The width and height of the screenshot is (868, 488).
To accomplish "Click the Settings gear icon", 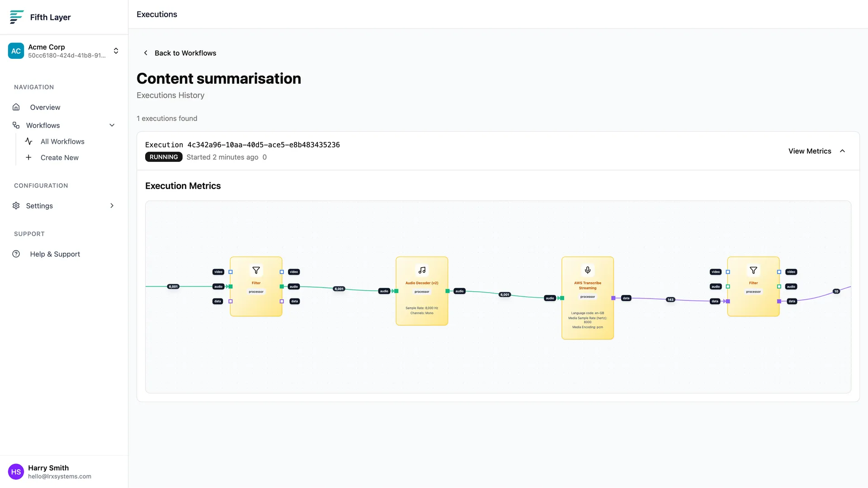I will (16, 205).
